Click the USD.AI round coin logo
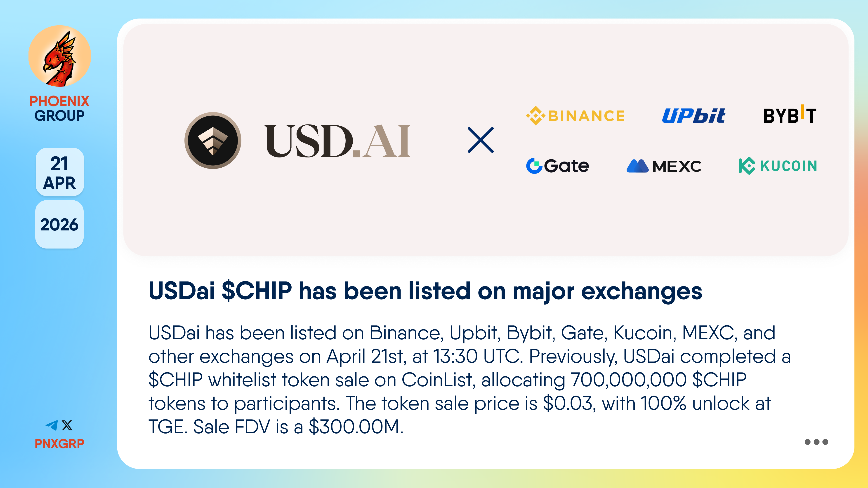Image resolution: width=868 pixels, height=488 pixels. 213,141
